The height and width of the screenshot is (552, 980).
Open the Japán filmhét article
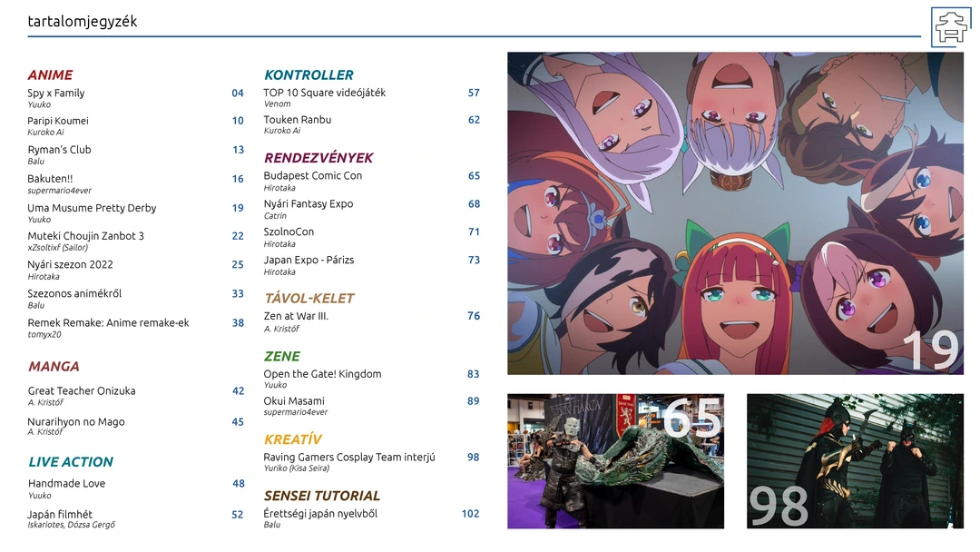pyautogui.click(x=60, y=515)
